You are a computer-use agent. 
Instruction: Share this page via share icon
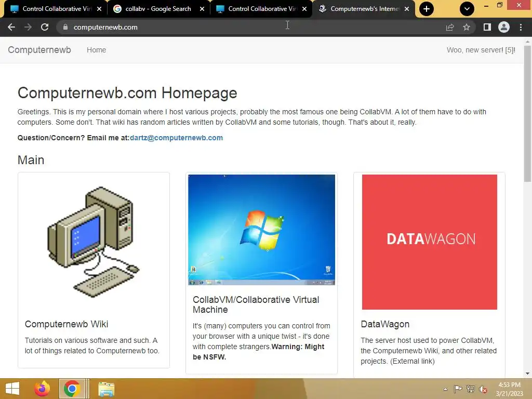(450, 27)
